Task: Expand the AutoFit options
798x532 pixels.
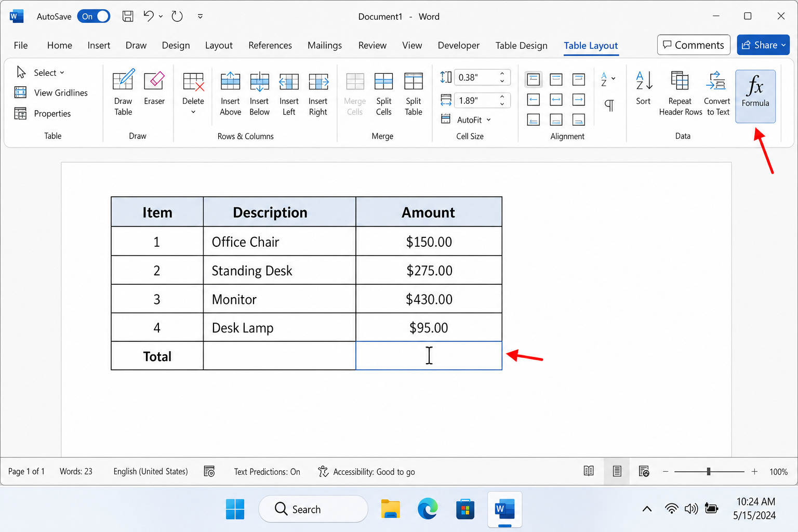Action: [x=465, y=119]
